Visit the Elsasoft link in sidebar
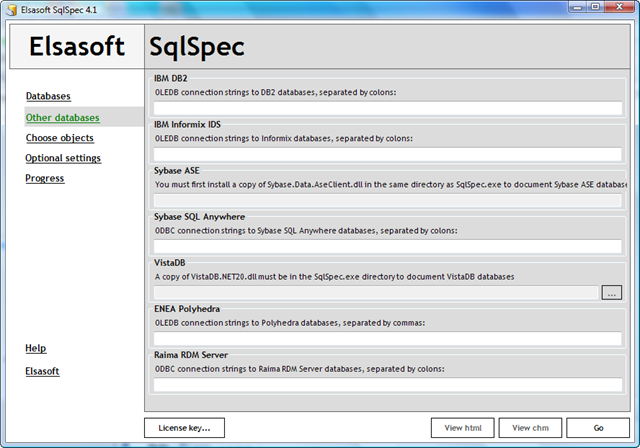 42,371
